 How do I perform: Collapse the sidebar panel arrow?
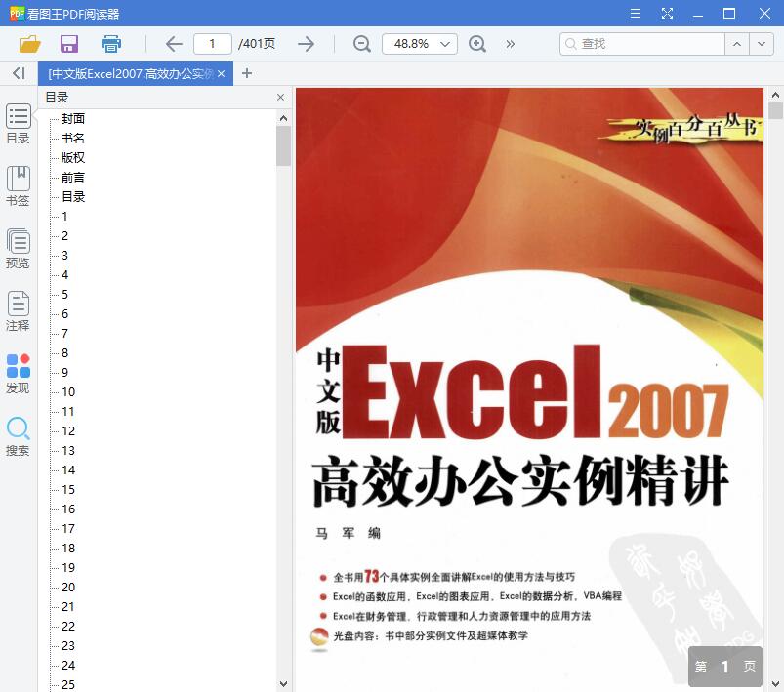[x=19, y=73]
